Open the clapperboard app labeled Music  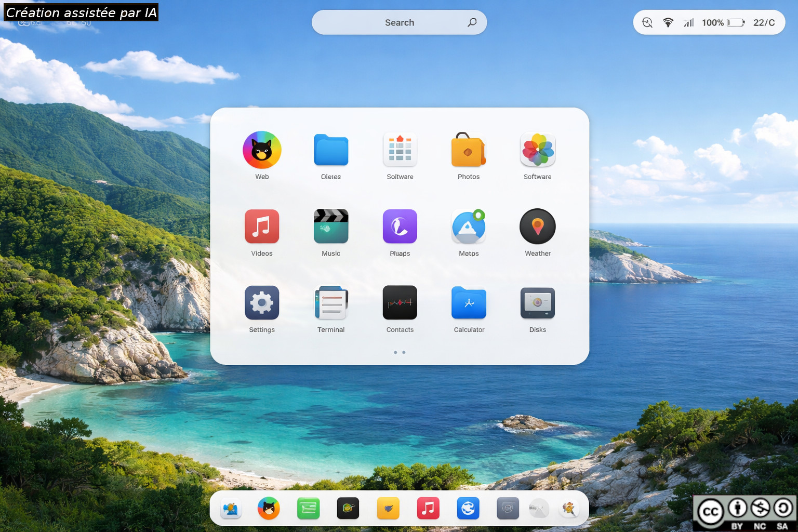(331, 227)
